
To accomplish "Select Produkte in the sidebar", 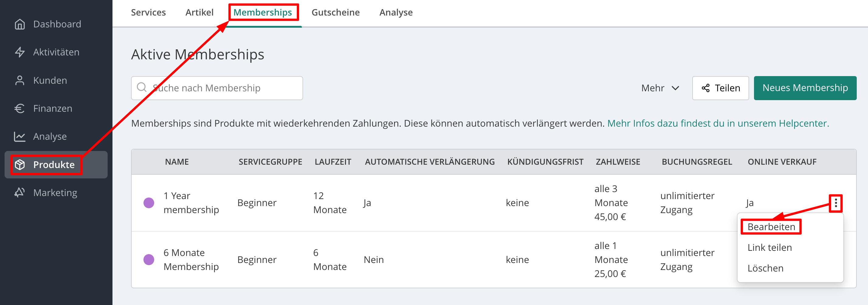I will (x=56, y=165).
